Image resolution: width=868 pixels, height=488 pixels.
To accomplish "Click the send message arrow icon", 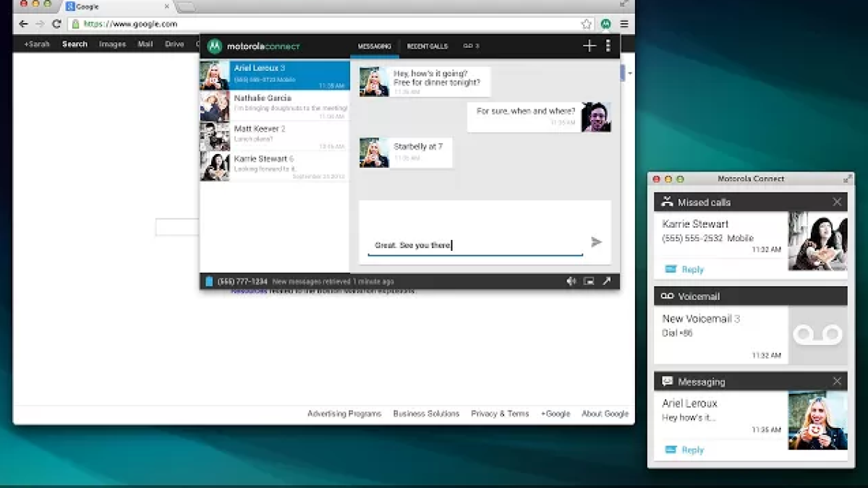I will point(596,242).
